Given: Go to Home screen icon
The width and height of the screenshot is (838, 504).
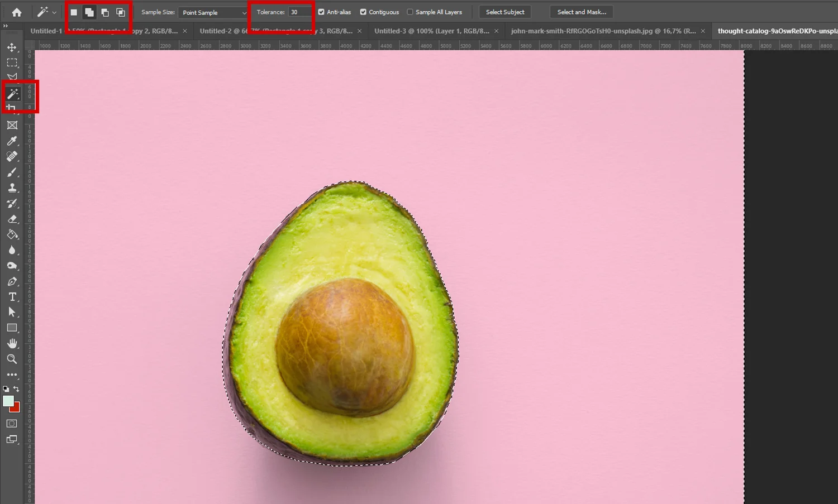Looking at the screenshot, I should [x=17, y=12].
